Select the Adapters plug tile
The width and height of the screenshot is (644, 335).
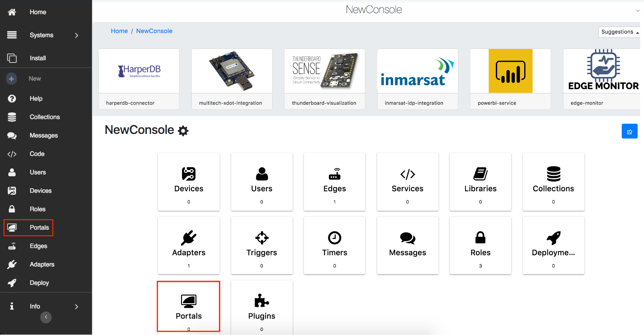pyautogui.click(x=189, y=245)
